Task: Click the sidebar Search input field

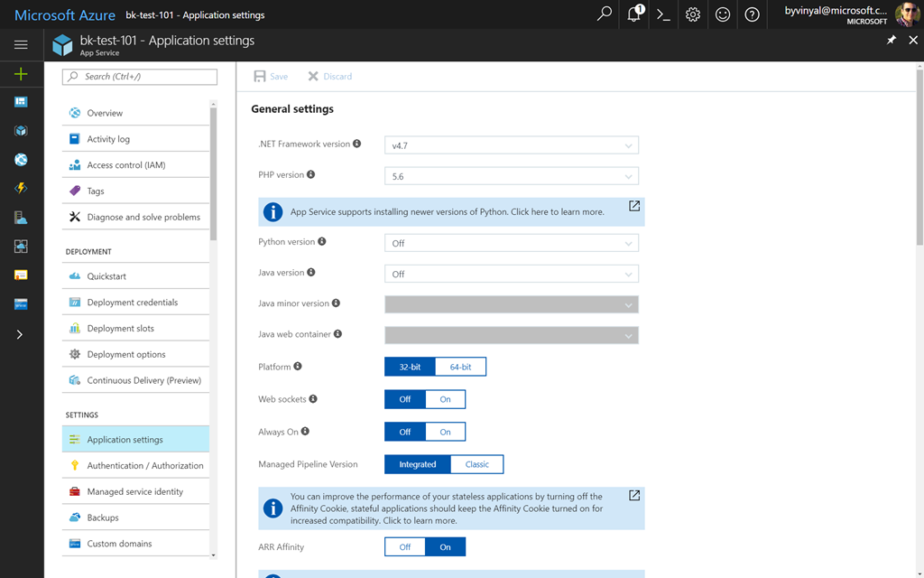Action: (140, 77)
